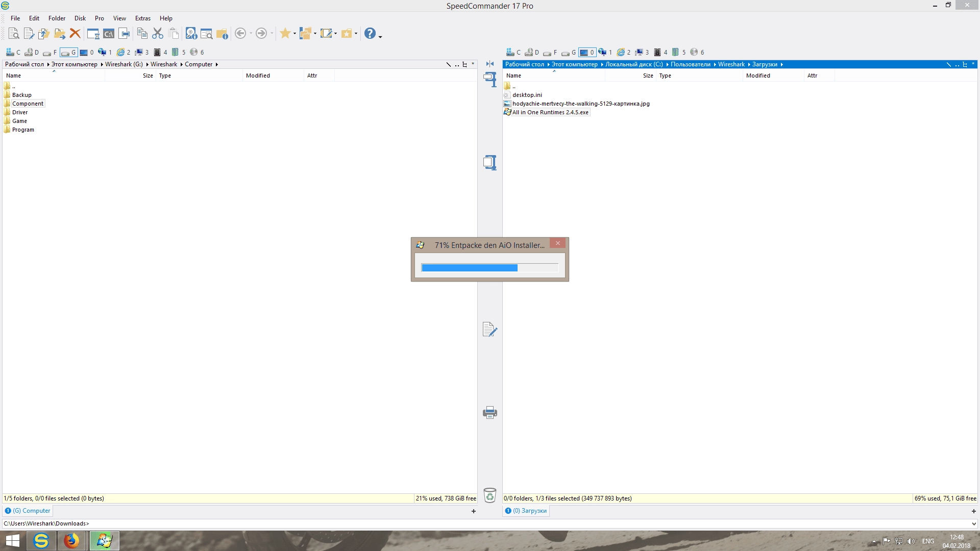Select drive C in left panel
The height and width of the screenshot is (551, 980).
pyautogui.click(x=13, y=52)
